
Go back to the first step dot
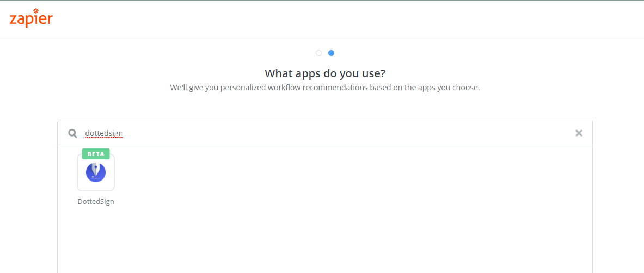tap(318, 53)
